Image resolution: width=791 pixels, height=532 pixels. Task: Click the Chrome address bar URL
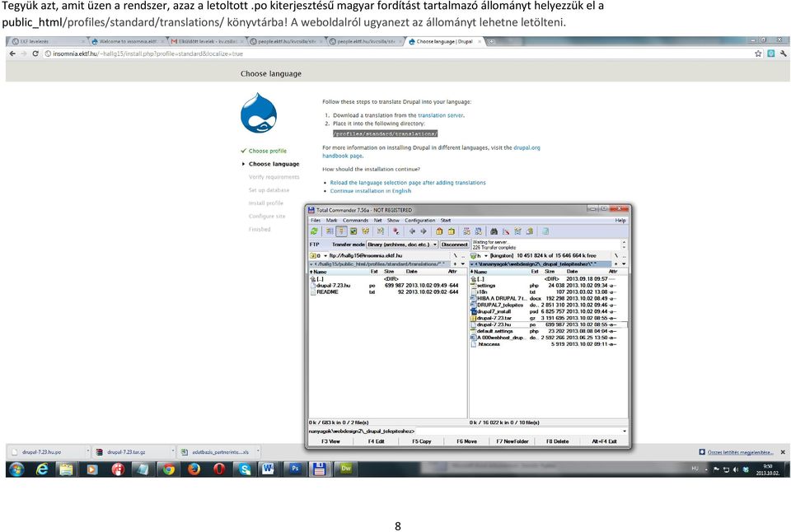click(x=147, y=54)
